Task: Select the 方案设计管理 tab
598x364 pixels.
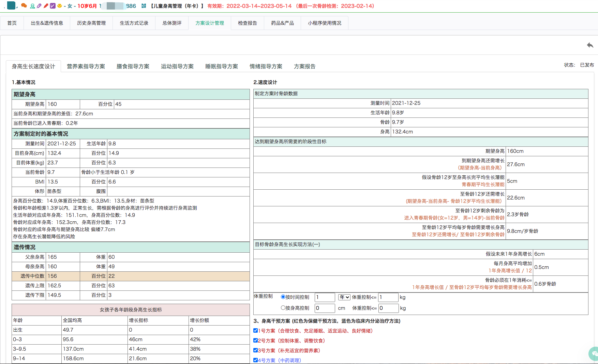Action: pos(210,23)
